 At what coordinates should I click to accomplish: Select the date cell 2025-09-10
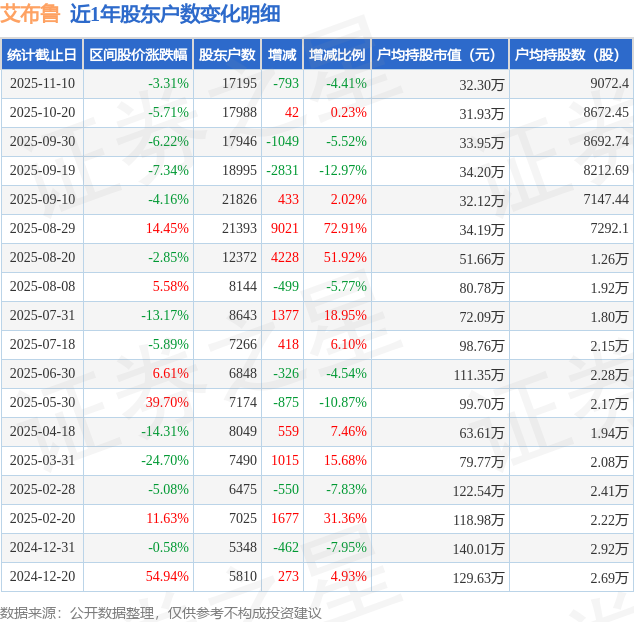click(x=42, y=199)
